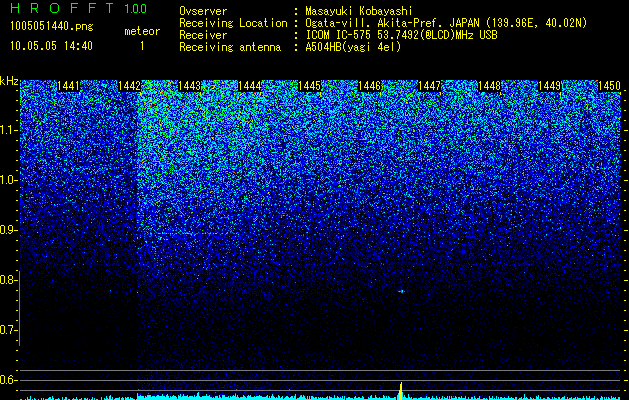Click the kHz axis unit label
Viewport: 629px width, 400px height.
(9, 81)
